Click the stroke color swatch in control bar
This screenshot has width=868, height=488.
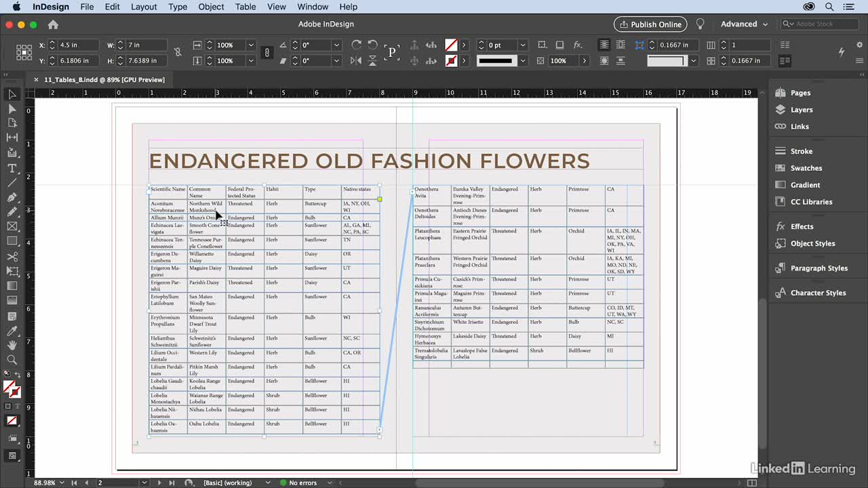tap(451, 60)
